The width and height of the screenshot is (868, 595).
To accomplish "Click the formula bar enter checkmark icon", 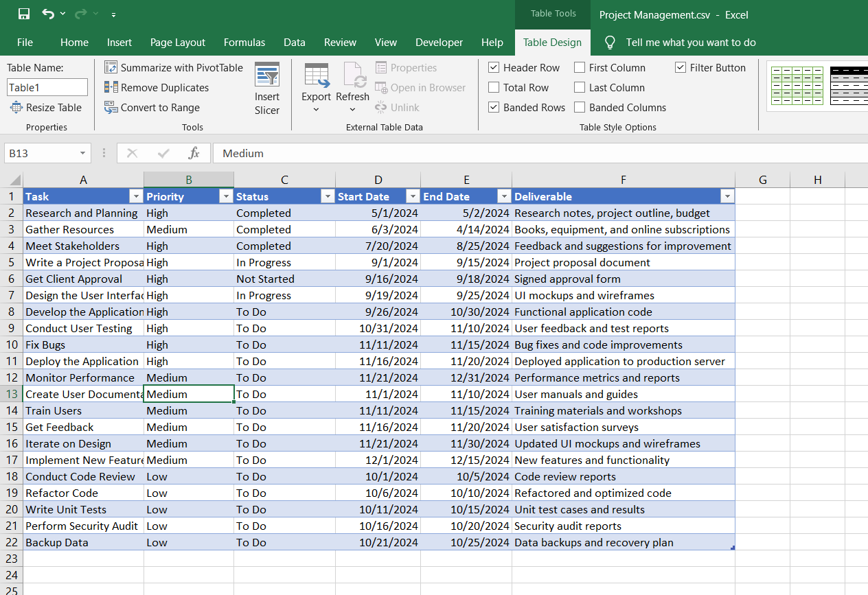I will pyautogui.click(x=163, y=153).
